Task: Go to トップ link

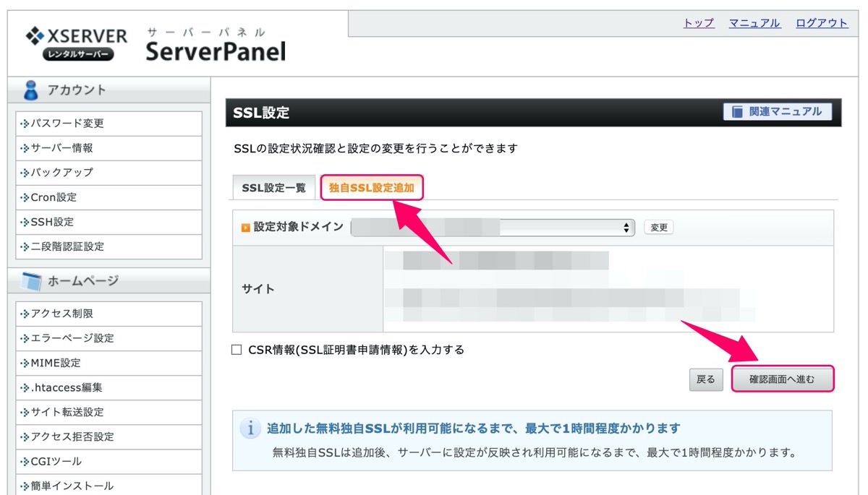Action: [699, 23]
